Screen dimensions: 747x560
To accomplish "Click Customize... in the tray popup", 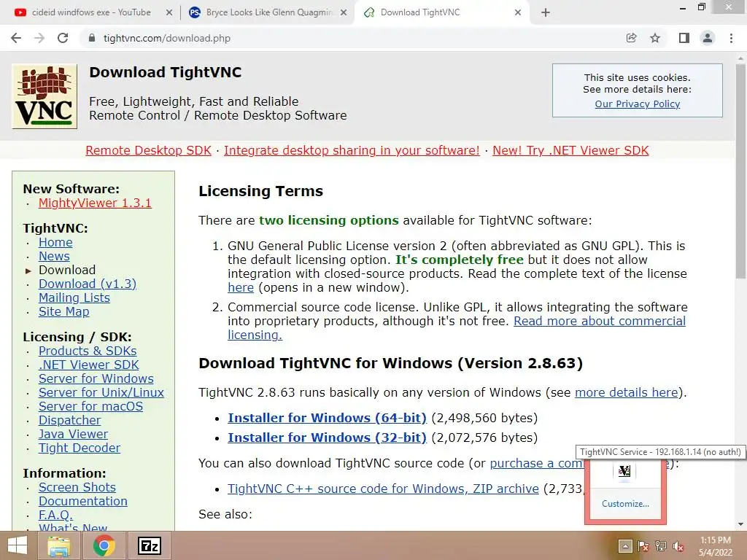I will click(x=625, y=504).
